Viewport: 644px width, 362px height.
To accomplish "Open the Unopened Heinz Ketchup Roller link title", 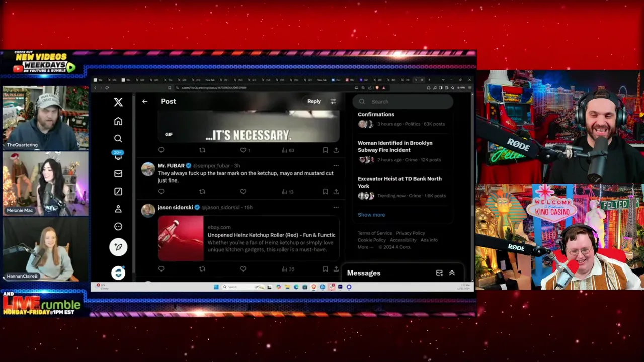I will (x=271, y=235).
